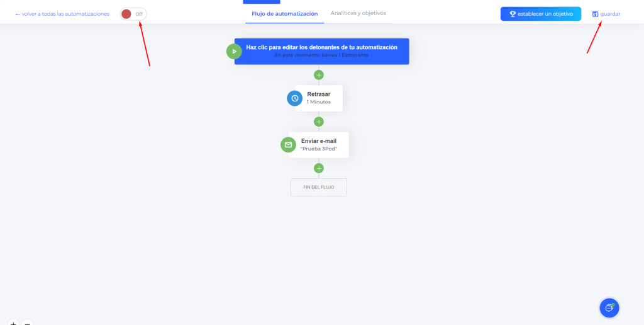The height and width of the screenshot is (325, 644).
Task: Go back via volver a todas las automatizaciones
Action: pyautogui.click(x=62, y=14)
